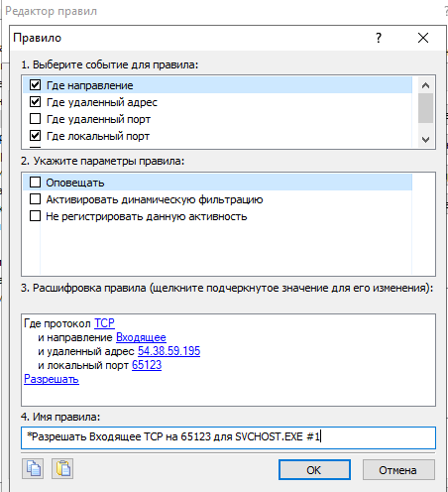448x492 pixels.
Task: Click the event list scroll down arrow
Action: [425, 140]
